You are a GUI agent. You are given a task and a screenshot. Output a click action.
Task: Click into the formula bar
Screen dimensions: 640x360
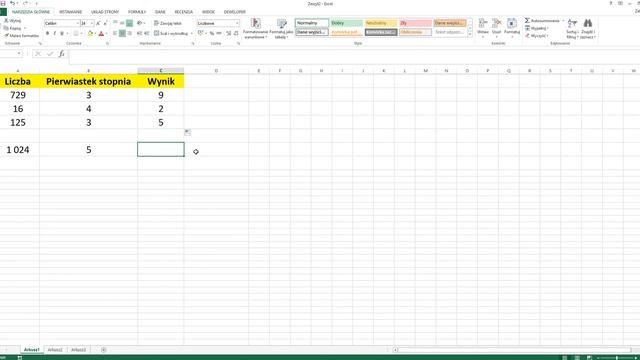(x=354, y=57)
